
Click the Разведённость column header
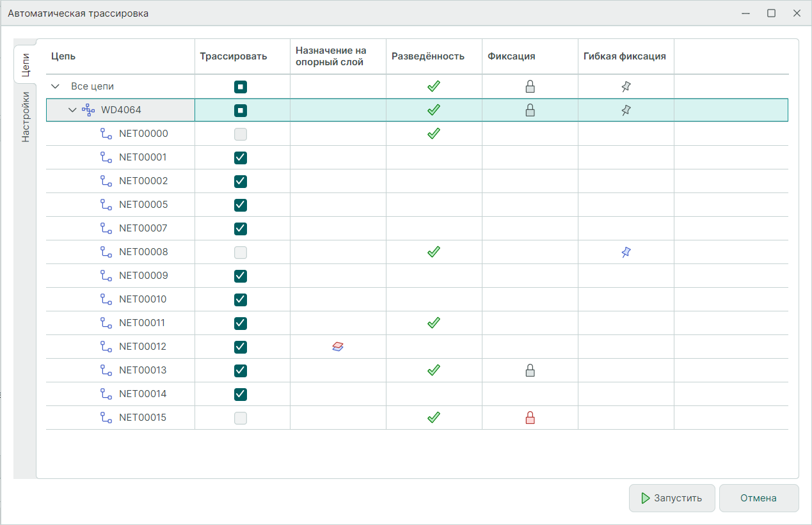click(x=427, y=56)
